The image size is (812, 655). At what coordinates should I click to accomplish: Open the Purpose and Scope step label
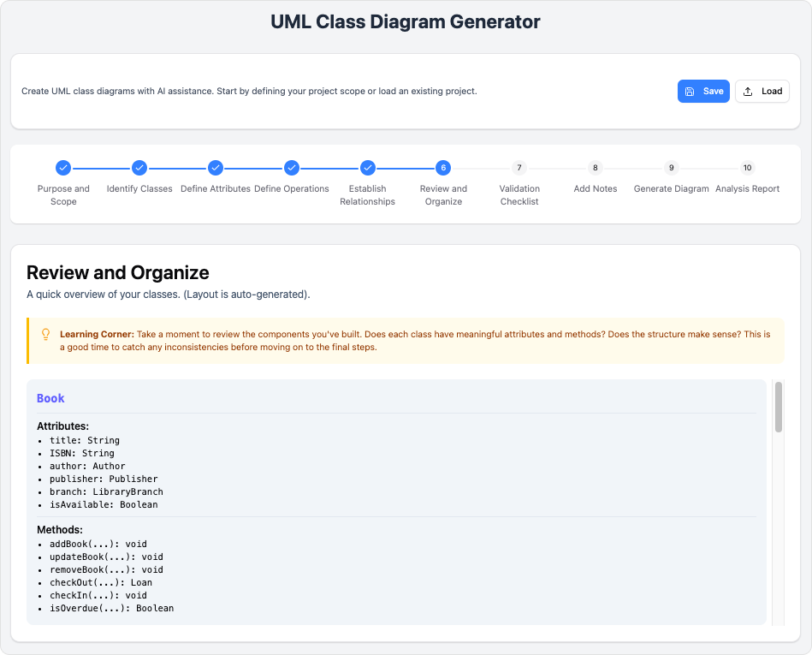(63, 195)
